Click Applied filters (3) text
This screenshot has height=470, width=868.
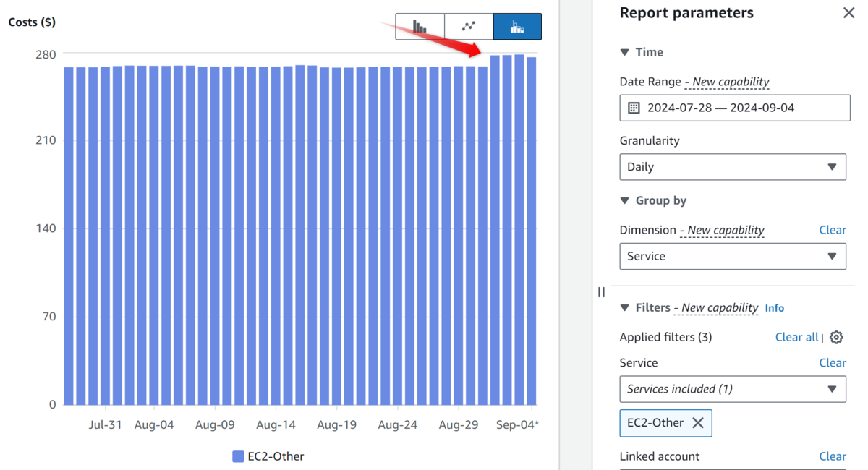pyautogui.click(x=665, y=337)
